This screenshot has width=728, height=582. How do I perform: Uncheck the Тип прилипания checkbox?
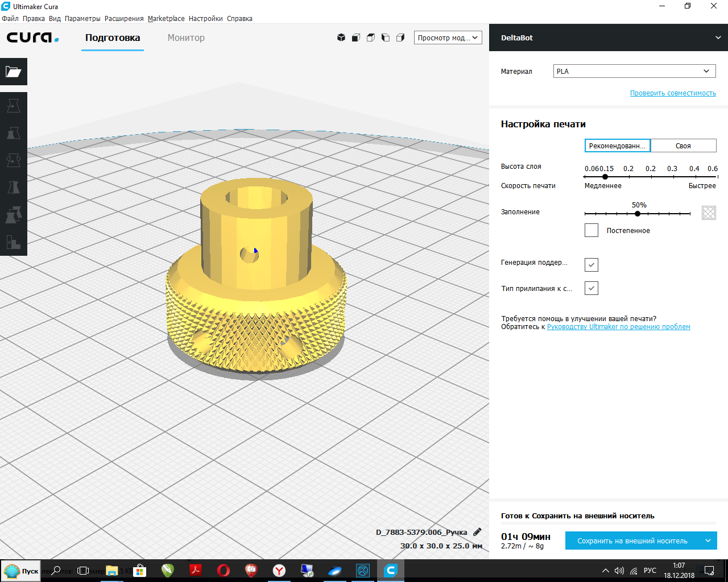[x=591, y=288]
